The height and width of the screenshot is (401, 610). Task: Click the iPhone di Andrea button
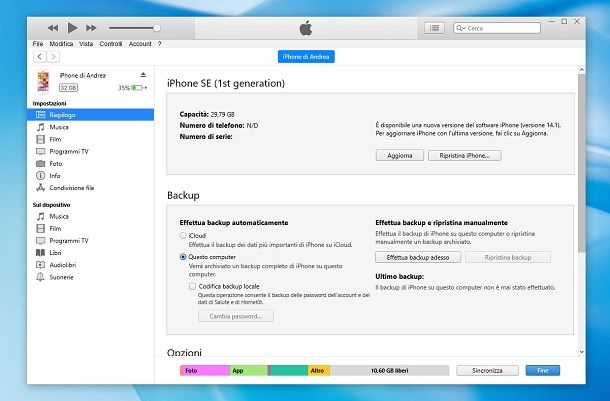[306, 57]
